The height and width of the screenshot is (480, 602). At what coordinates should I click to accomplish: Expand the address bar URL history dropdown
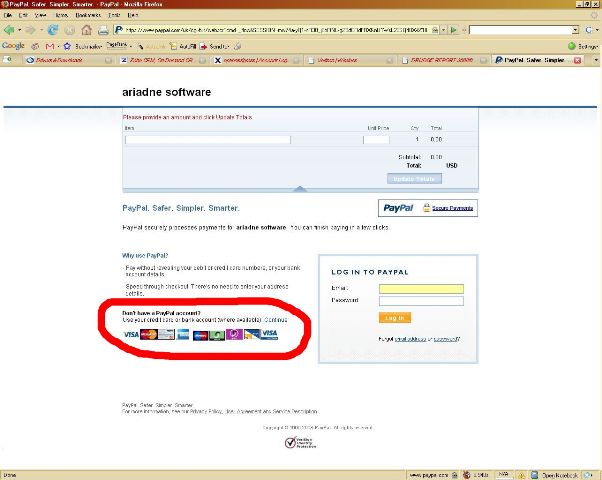(x=443, y=30)
